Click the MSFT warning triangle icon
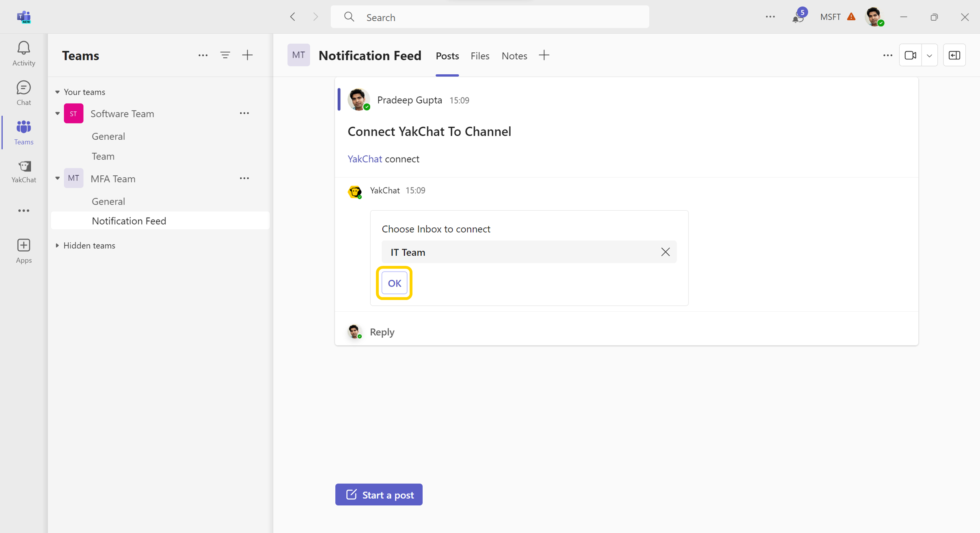The height and width of the screenshot is (533, 980). [x=851, y=17]
